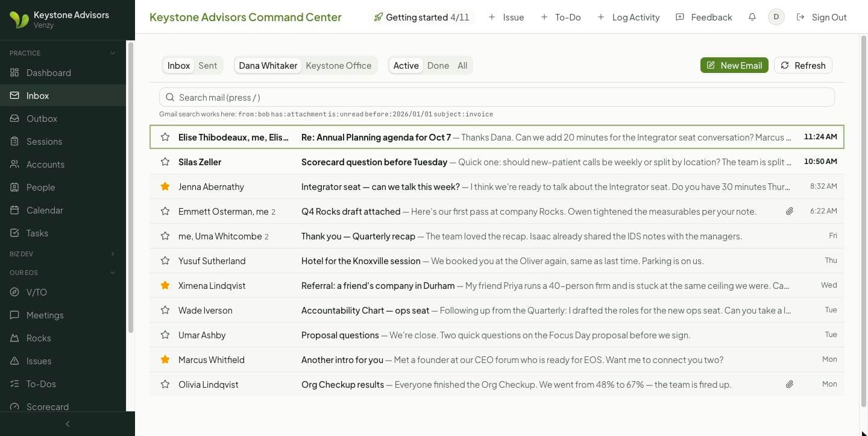This screenshot has width=868, height=436.
Task: Compose a New Email
Action: point(734,65)
